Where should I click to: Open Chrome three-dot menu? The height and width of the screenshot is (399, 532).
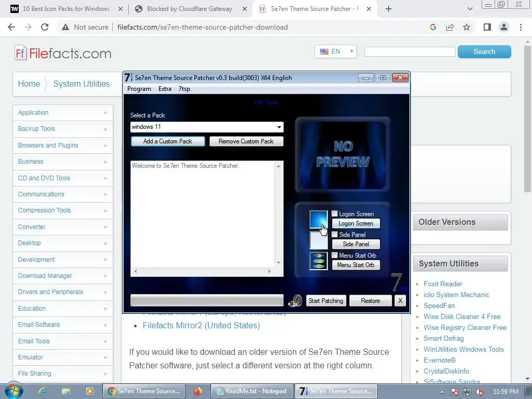click(x=521, y=27)
